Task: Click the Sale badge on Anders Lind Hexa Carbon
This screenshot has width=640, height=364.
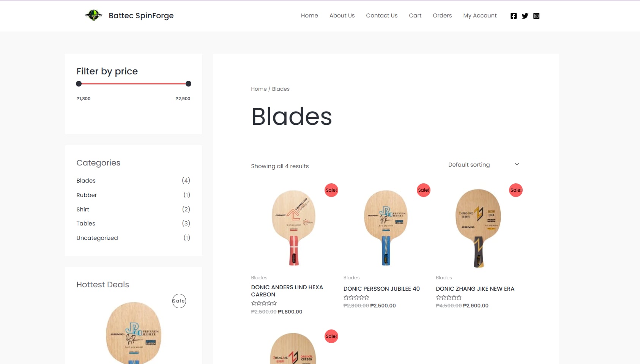Action: [331, 190]
